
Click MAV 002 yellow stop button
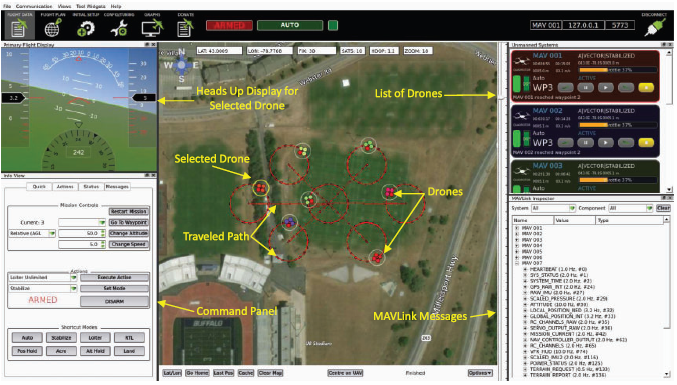click(x=646, y=142)
